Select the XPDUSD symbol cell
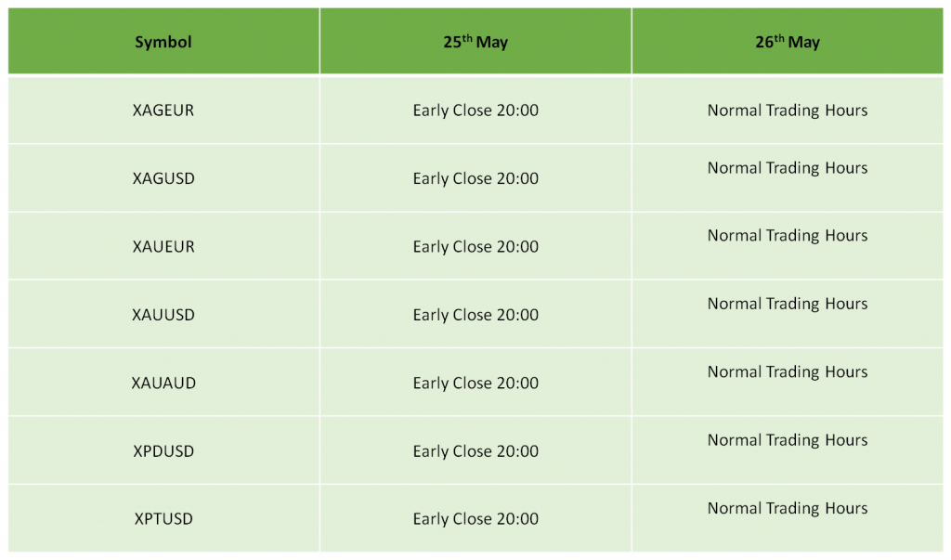The image size is (951, 560). [163, 450]
